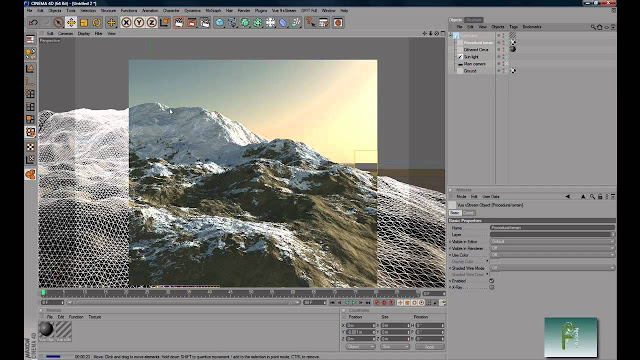Open the Render Settings icon
The height and width of the screenshot is (360, 640).
coord(205,23)
